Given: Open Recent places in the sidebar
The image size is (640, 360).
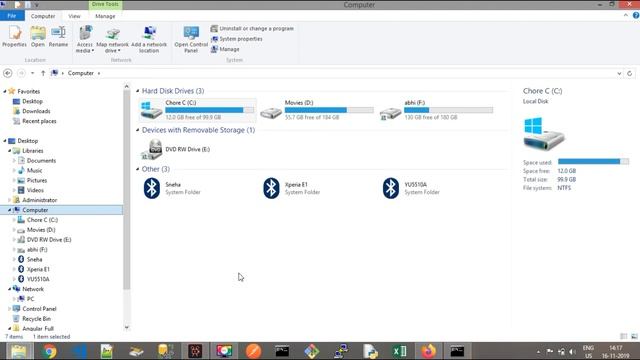Looking at the screenshot, I should pos(39,121).
